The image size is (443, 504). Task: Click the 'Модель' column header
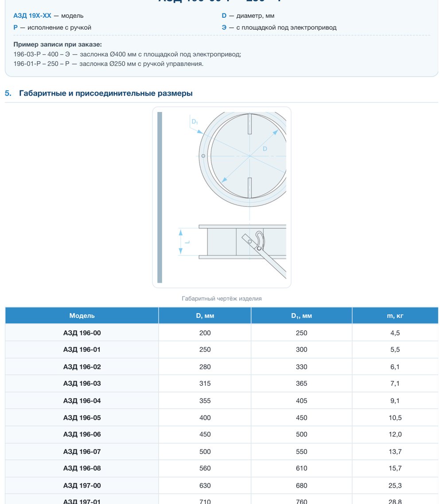pyautogui.click(x=82, y=316)
